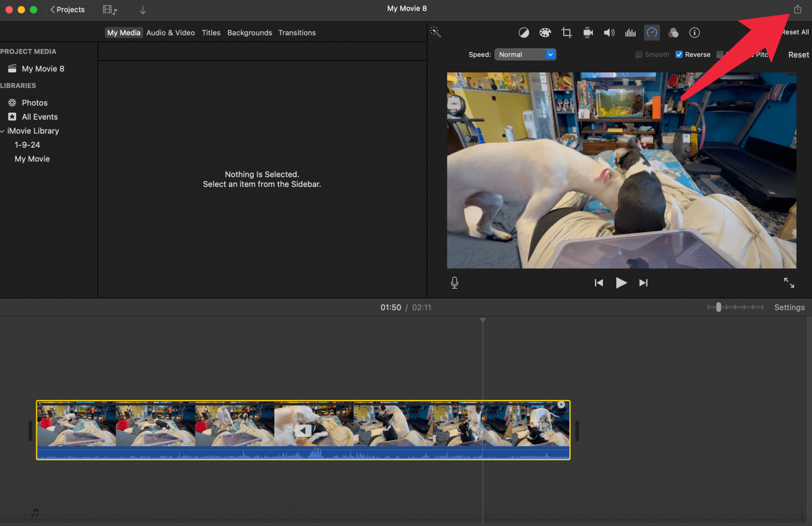Open the color correction palette tool
The height and width of the screenshot is (526, 812).
pyautogui.click(x=545, y=33)
